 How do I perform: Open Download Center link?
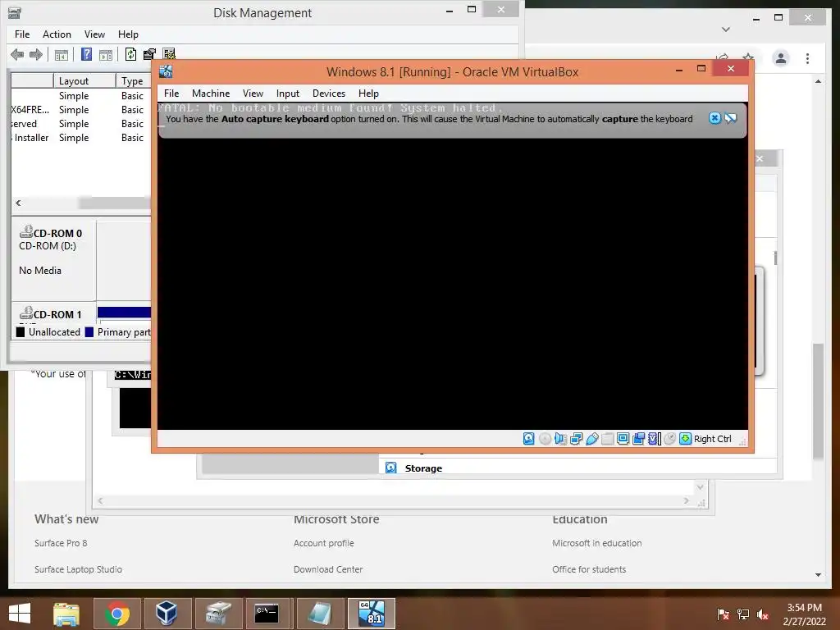(328, 569)
